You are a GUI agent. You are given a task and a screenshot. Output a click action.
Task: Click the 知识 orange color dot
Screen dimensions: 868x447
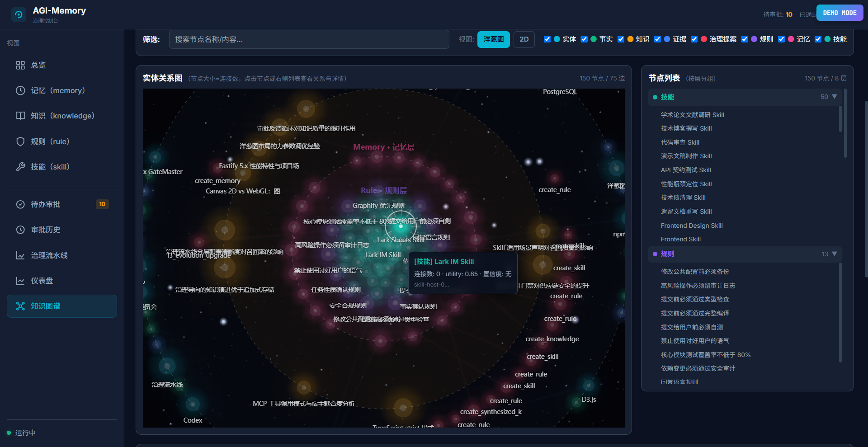pos(630,39)
